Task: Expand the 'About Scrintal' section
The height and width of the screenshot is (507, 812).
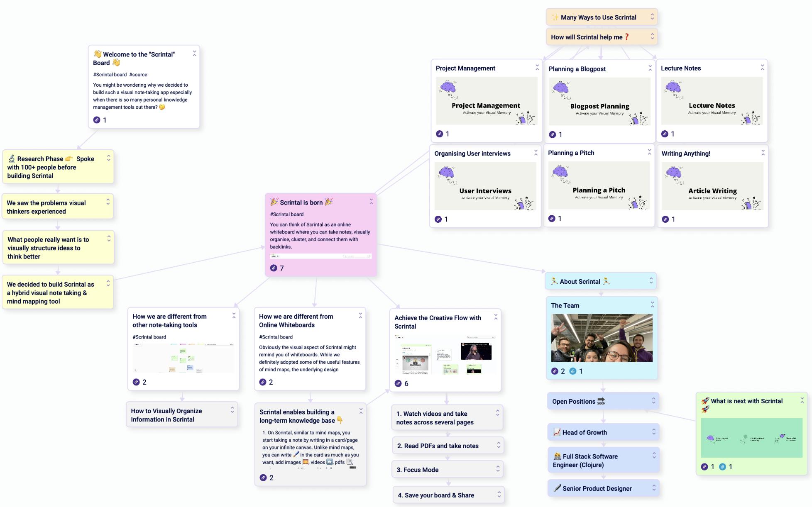Action: click(x=651, y=282)
